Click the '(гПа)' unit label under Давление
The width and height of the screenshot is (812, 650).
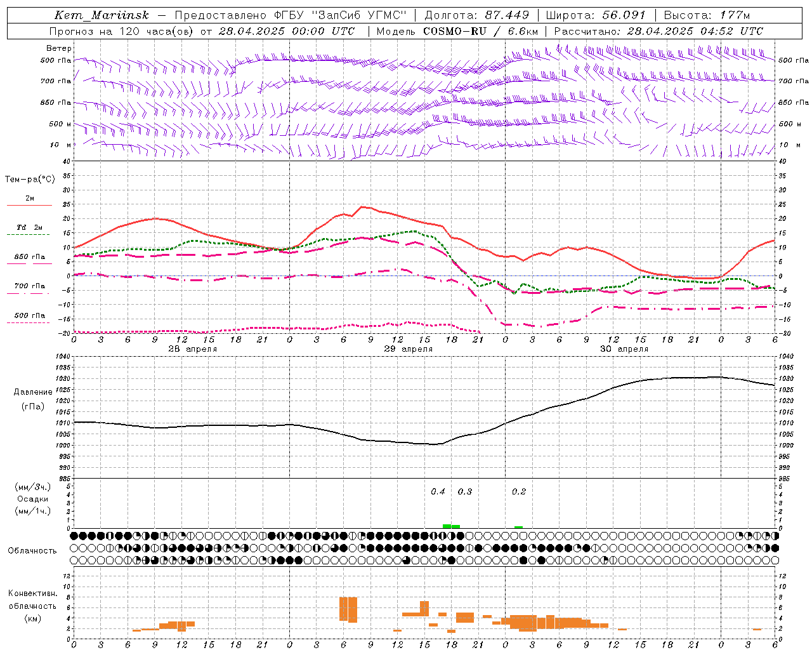click(x=33, y=407)
